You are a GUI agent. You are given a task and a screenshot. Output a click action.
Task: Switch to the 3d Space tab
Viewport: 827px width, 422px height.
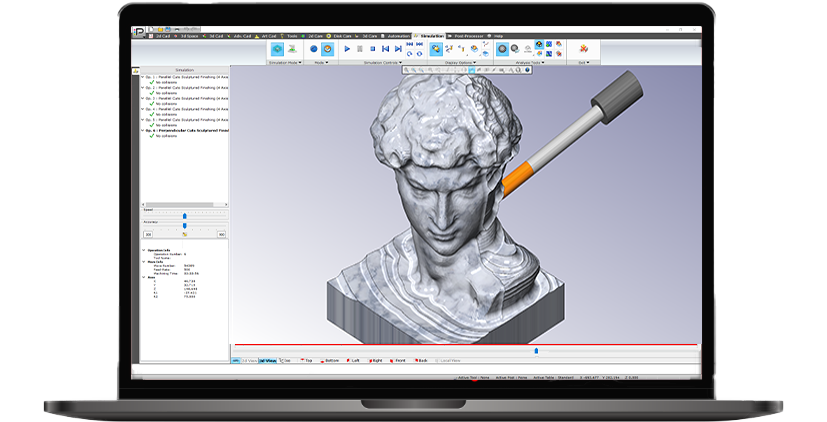(186, 36)
